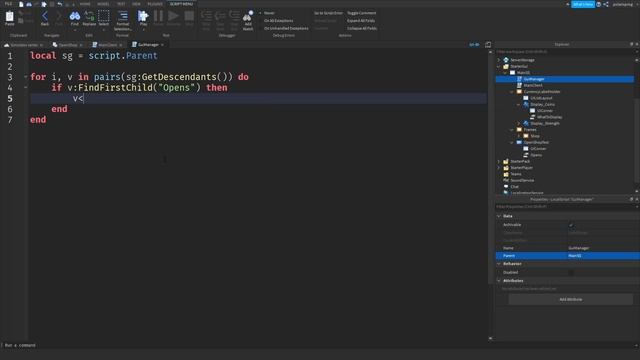The width and height of the screenshot is (640, 360).
Task: Click Toggle Comment button
Action: [x=362, y=13]
